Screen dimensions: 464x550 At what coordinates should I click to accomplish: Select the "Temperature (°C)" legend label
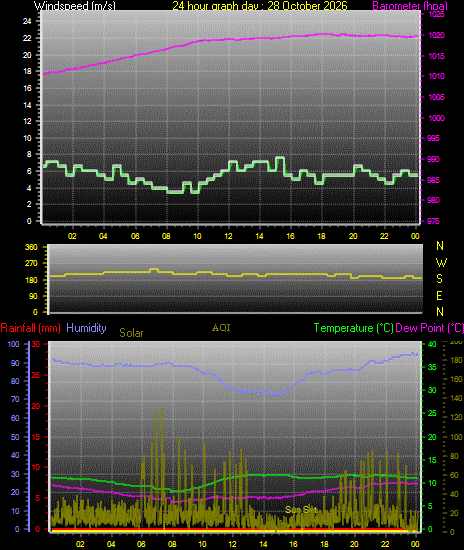point(354,328)
